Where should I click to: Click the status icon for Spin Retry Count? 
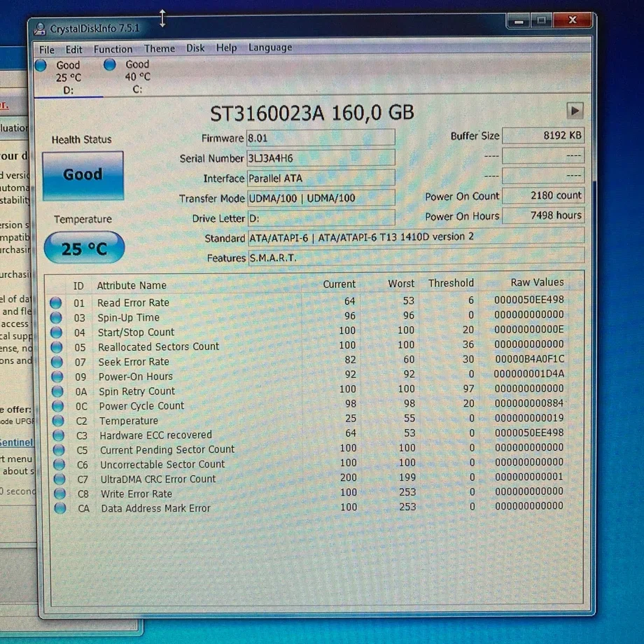click(58, 392)
